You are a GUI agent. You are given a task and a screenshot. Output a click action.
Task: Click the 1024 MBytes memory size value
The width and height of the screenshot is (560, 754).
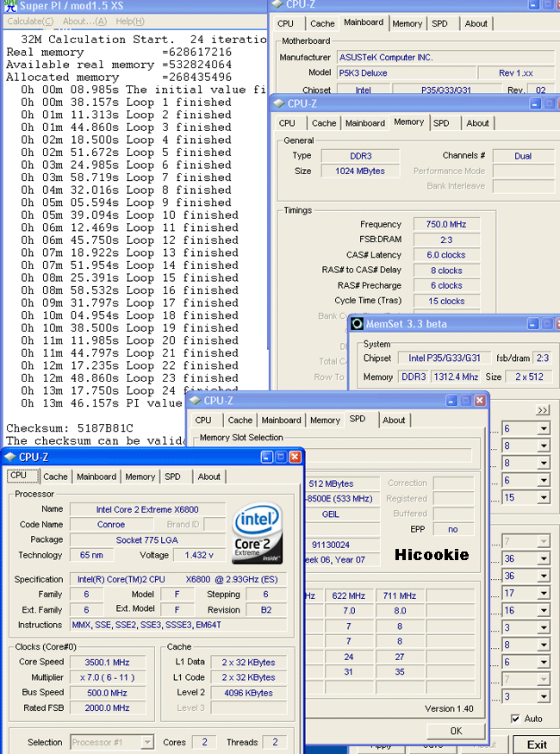(360, 171)
